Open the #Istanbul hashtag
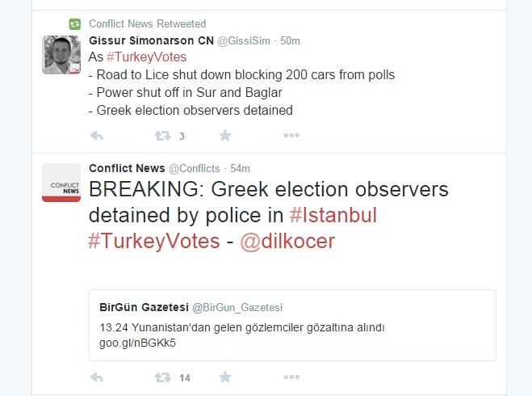The height and width of the screenshot is (396, 532). coord(333,216)
